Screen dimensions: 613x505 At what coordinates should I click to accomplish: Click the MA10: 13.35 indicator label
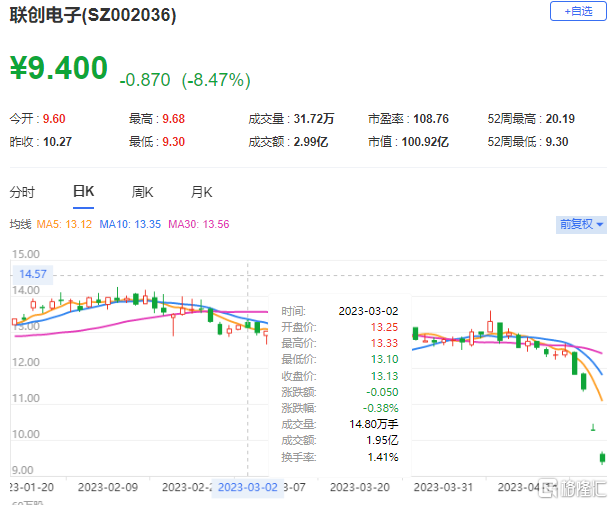(130, 224)
